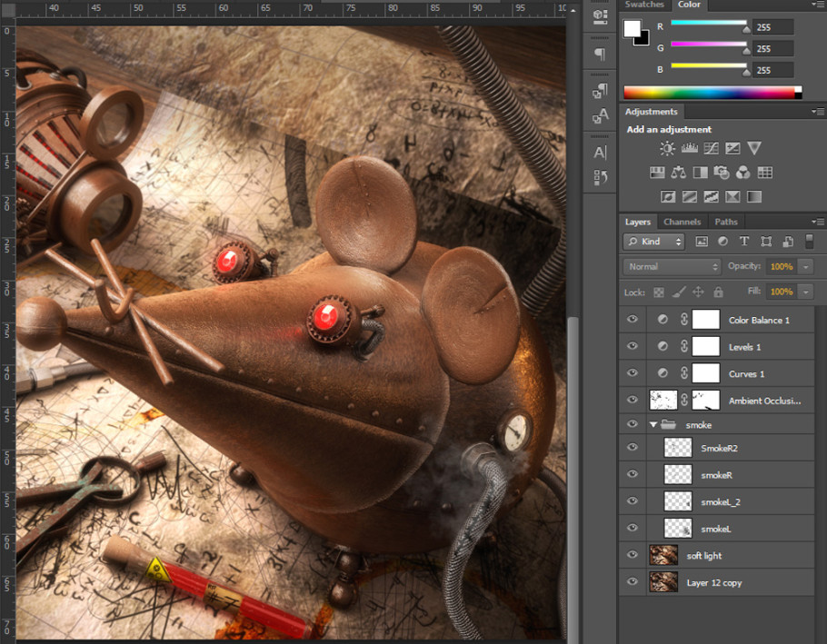827x644 pixels.
Task: Add a Posterize adjustment
Action: (690, 196)
